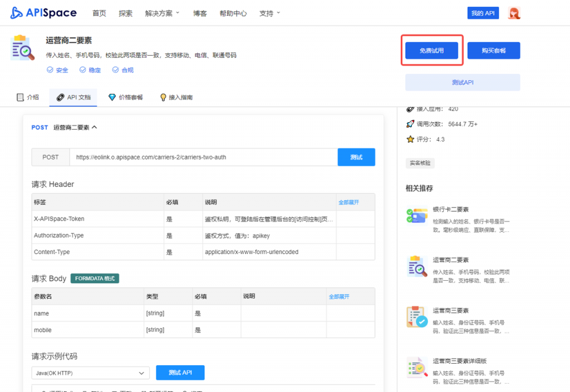Click the rocket icon beside 调用次数
The width and height of the screenshot is (570, 392).
pyautogui.click(x=410, y=124)
